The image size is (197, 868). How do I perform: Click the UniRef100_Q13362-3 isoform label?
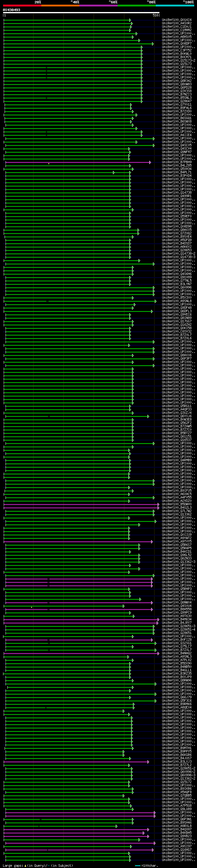179,562
